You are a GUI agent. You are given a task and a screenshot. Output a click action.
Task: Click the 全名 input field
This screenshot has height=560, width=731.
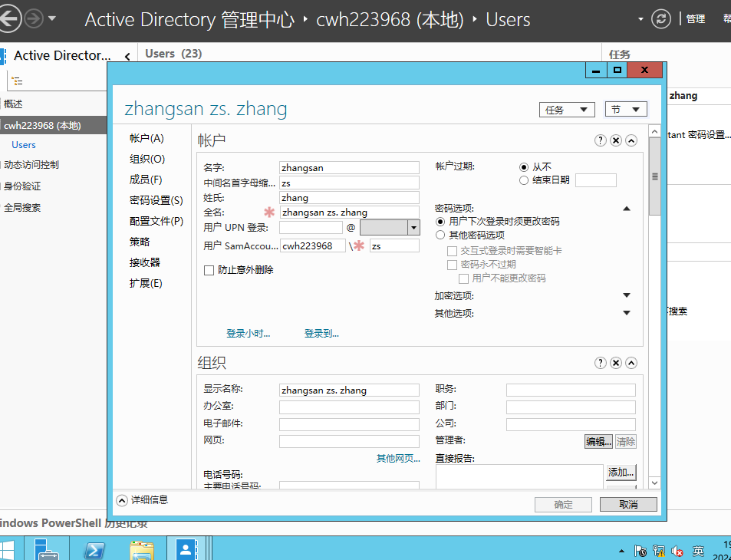click(349, 212)
